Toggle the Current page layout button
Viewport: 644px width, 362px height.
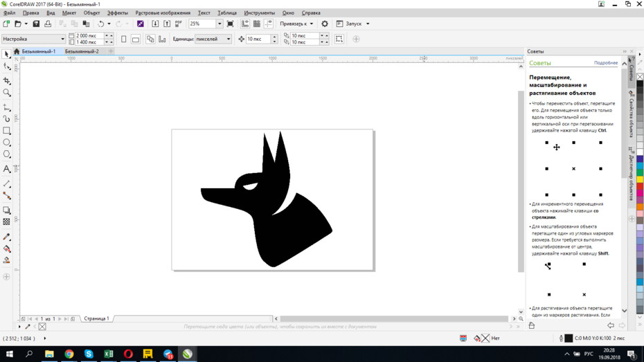162,39
